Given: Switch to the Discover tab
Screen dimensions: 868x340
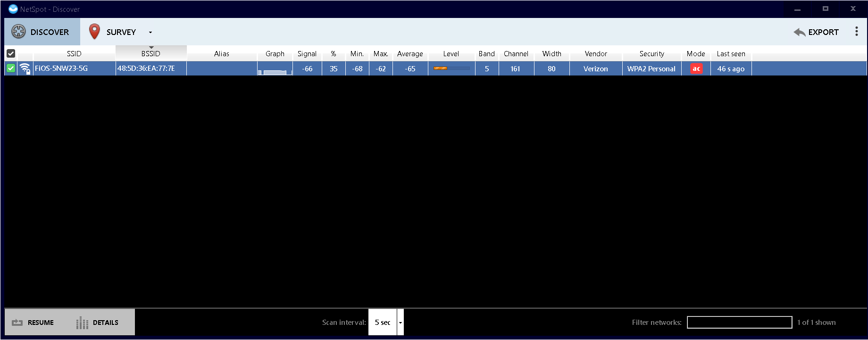Looking at the screenshot, I should pos(42,32).
